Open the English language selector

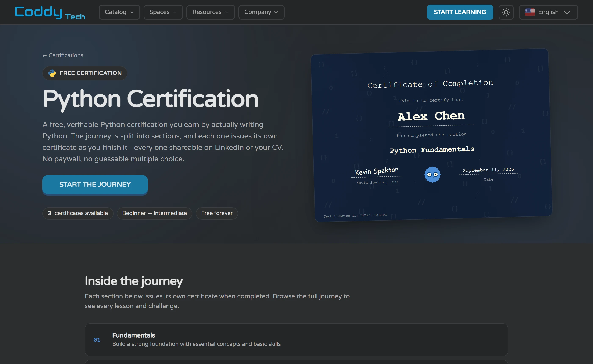tap(548, 12)
